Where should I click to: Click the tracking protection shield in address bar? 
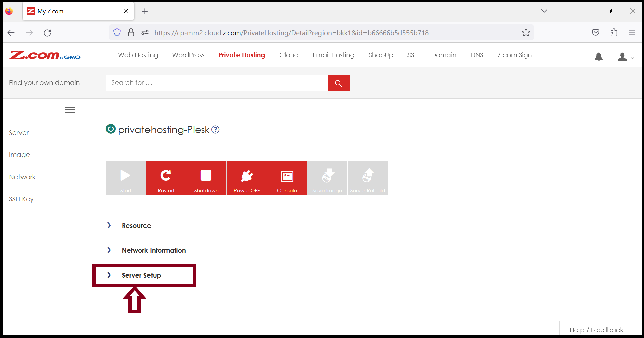117,32
